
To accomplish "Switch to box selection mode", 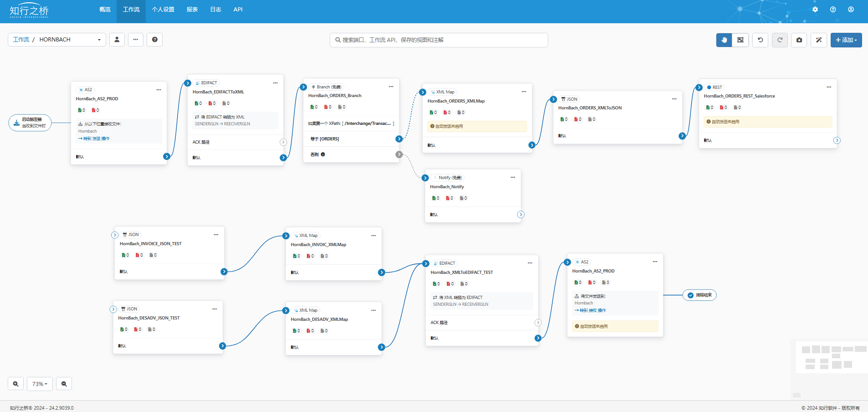I will pyautogui.click(x=740, y=40).
